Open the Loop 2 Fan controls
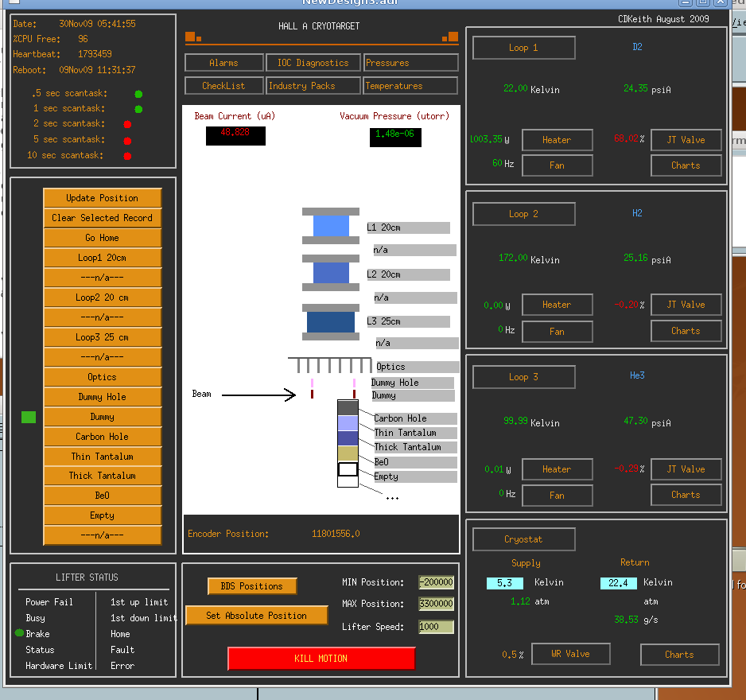Image resolution: width=746 pixels, height=700 pixels. [x=558, y=332]
